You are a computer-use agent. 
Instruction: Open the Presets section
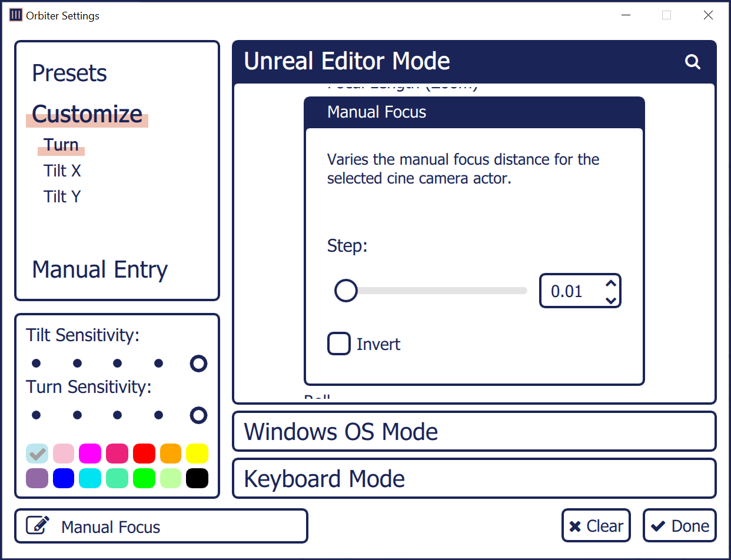pos(69,74)
